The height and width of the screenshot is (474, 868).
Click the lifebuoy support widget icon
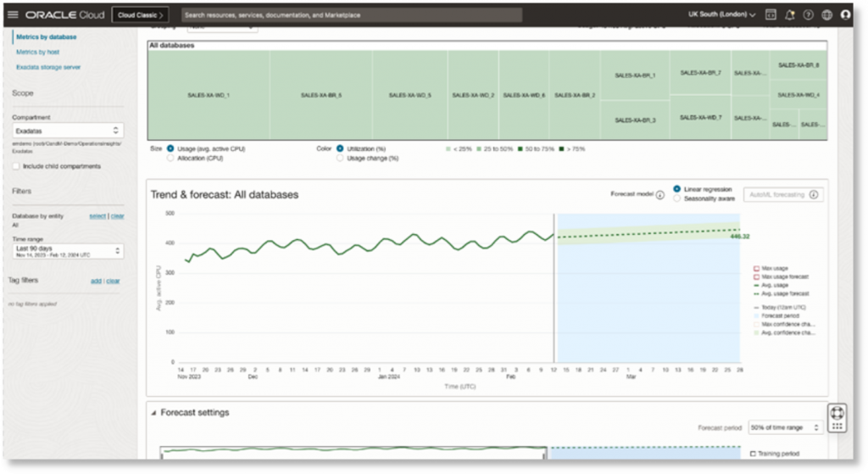point(837,413)
